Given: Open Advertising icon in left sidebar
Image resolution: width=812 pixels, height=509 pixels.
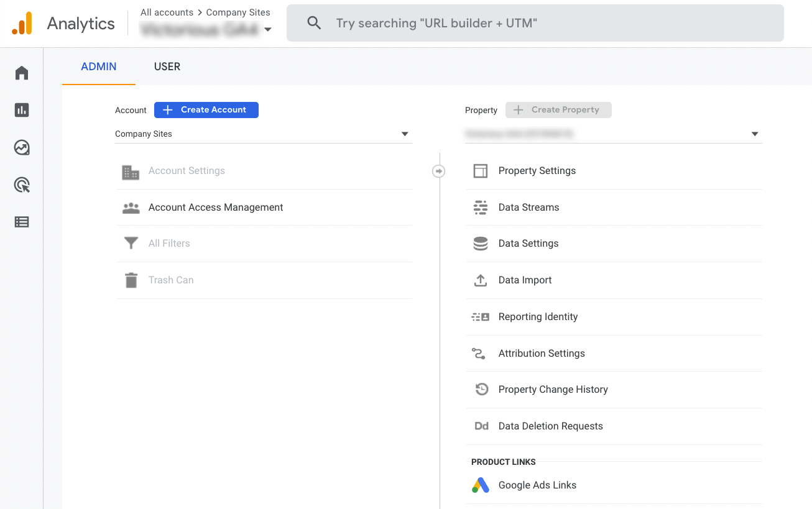Looking at the screenshot, I should (x=22, y=185).
